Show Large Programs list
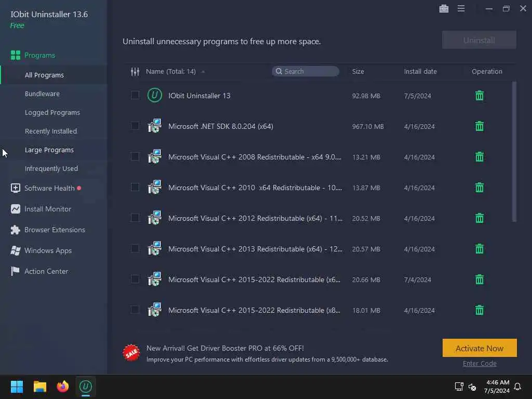The height and width of the screenshot is (399, 532). [49, 150]
